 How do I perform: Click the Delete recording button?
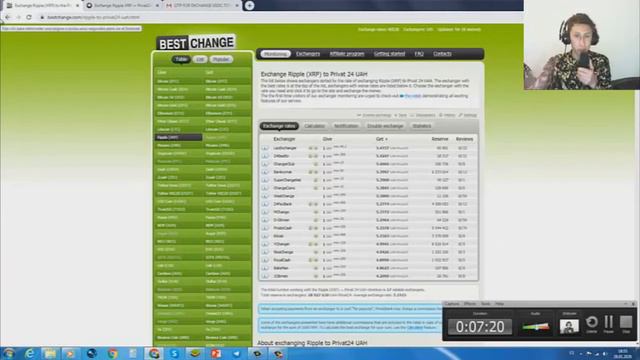(x=591, y=324)
